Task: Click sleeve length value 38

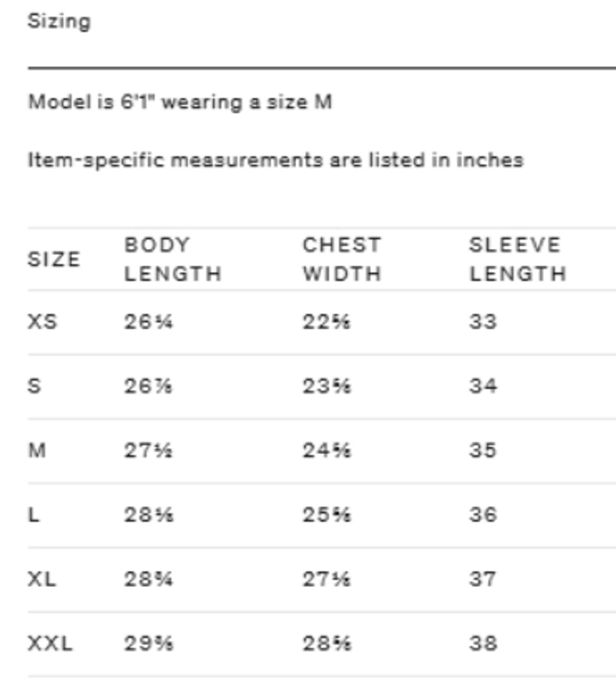Action: coord(483,643)
